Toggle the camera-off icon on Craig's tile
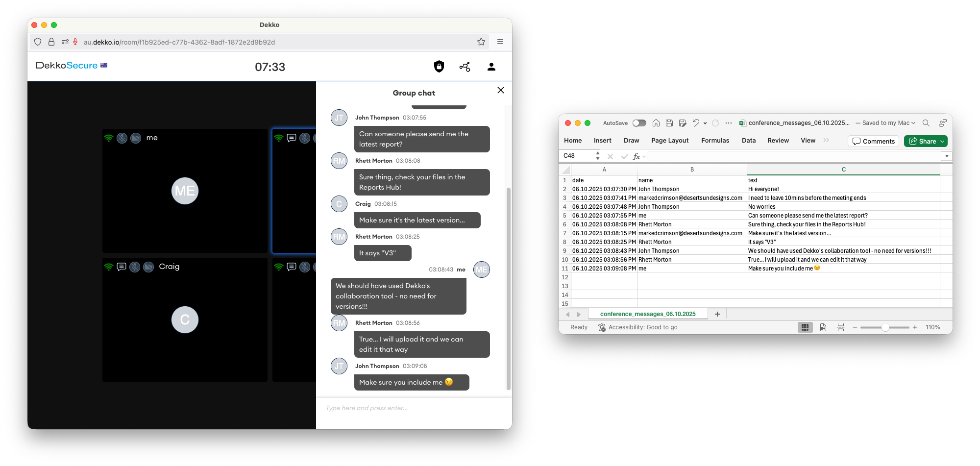The height and width of the screenshot is (466, 980). point(148,267)
